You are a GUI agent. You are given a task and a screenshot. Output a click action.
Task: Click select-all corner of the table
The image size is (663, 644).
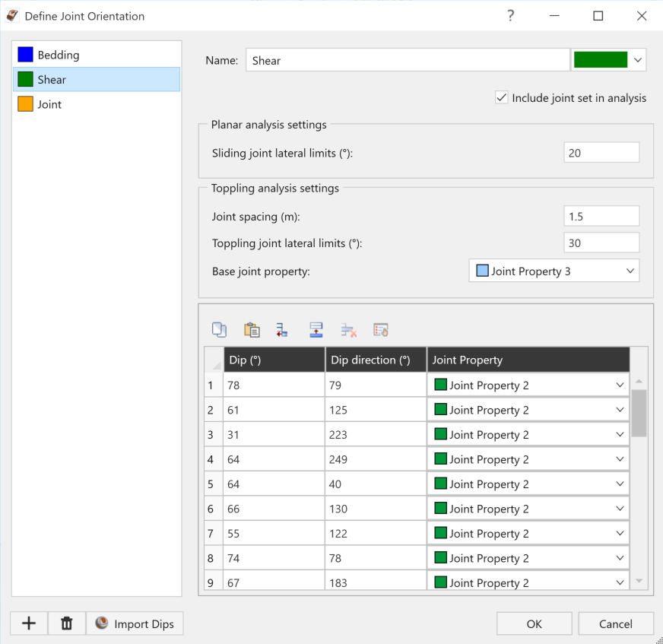[214, 360]
